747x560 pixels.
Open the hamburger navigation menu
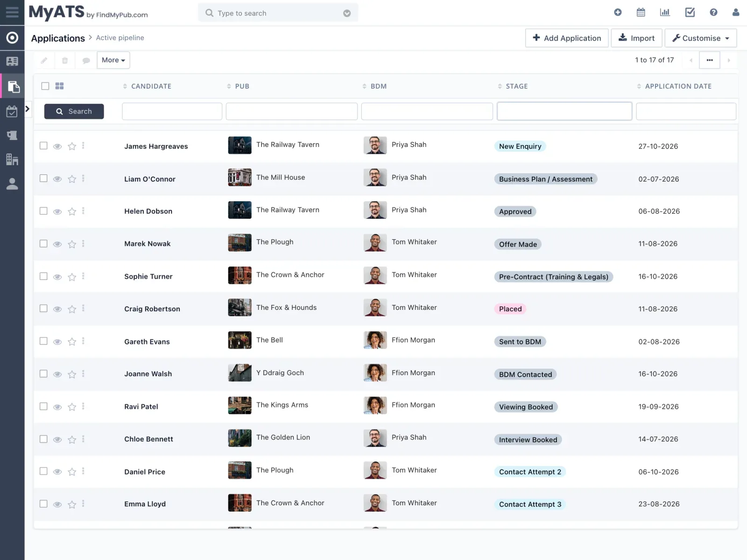coord(12,12)
